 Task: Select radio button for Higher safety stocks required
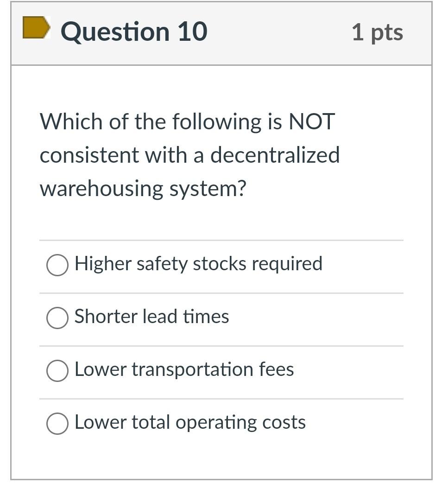coord(57,265)
